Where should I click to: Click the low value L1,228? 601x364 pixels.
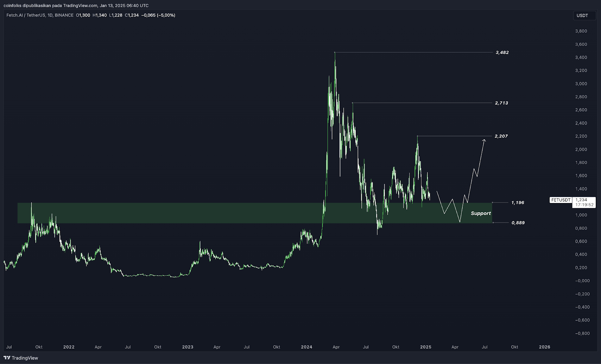pos(116,15)
